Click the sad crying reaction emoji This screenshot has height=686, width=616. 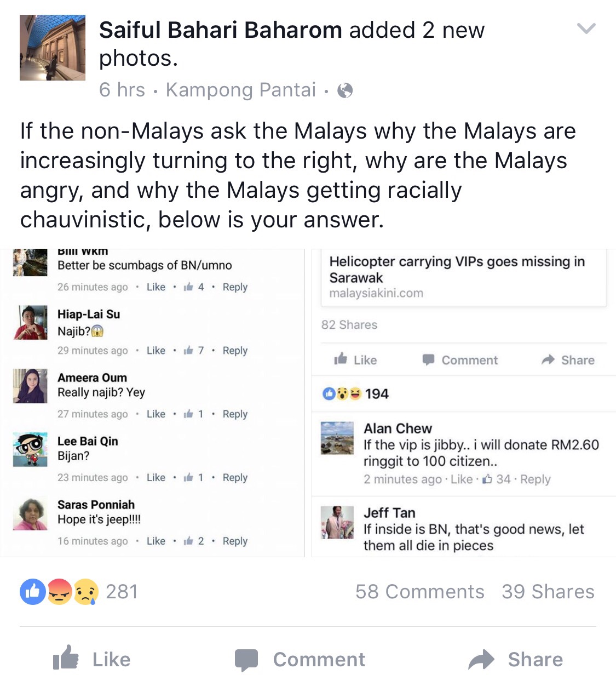(x=86, y=592)
